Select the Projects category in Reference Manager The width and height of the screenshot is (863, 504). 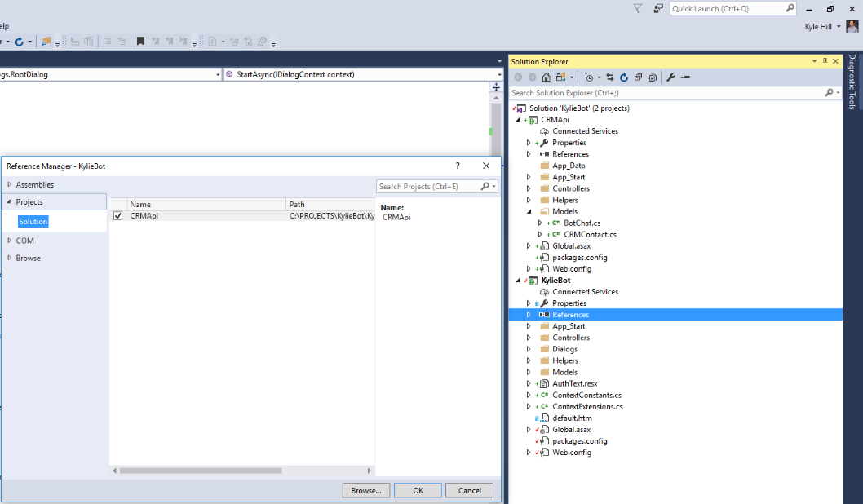pos(55,202)
